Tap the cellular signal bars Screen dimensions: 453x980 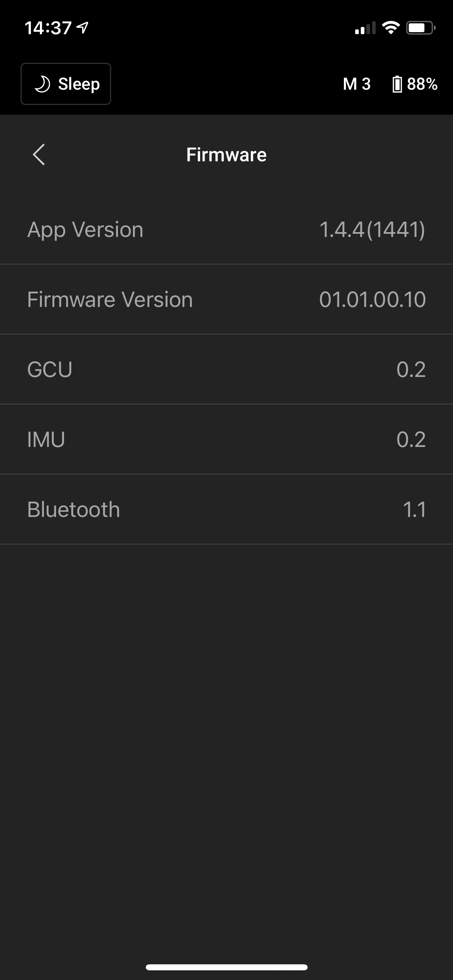point(365,28)
